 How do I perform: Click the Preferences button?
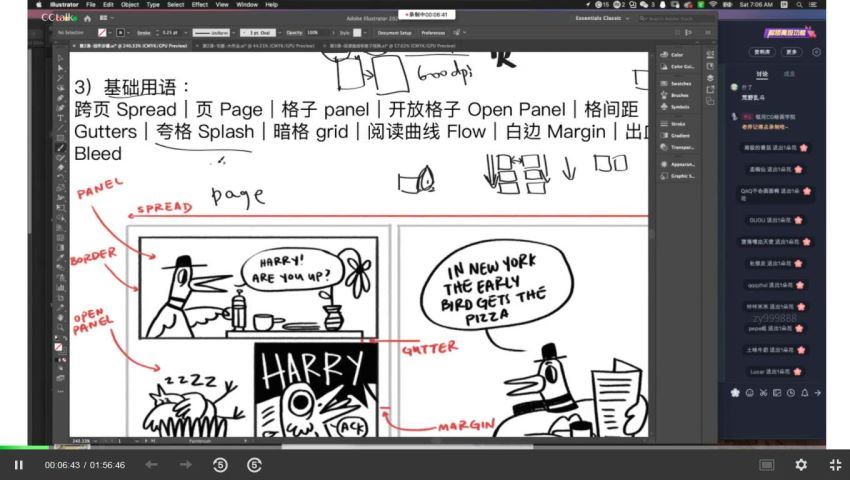tap(433, 33)
